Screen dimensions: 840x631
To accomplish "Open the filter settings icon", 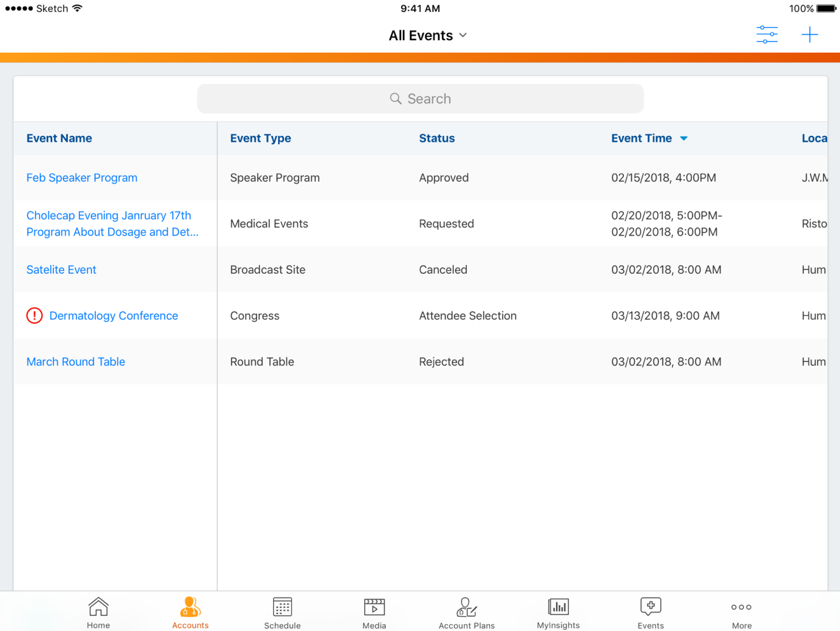I will point(766,35).
